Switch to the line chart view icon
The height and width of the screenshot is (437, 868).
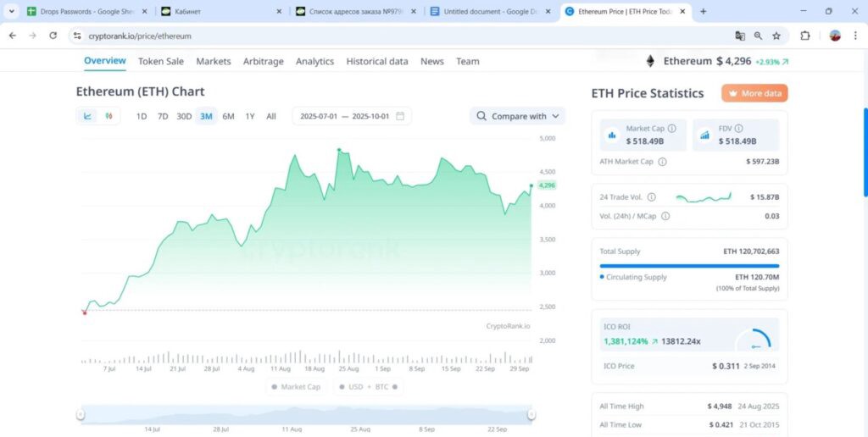point(87,116)
